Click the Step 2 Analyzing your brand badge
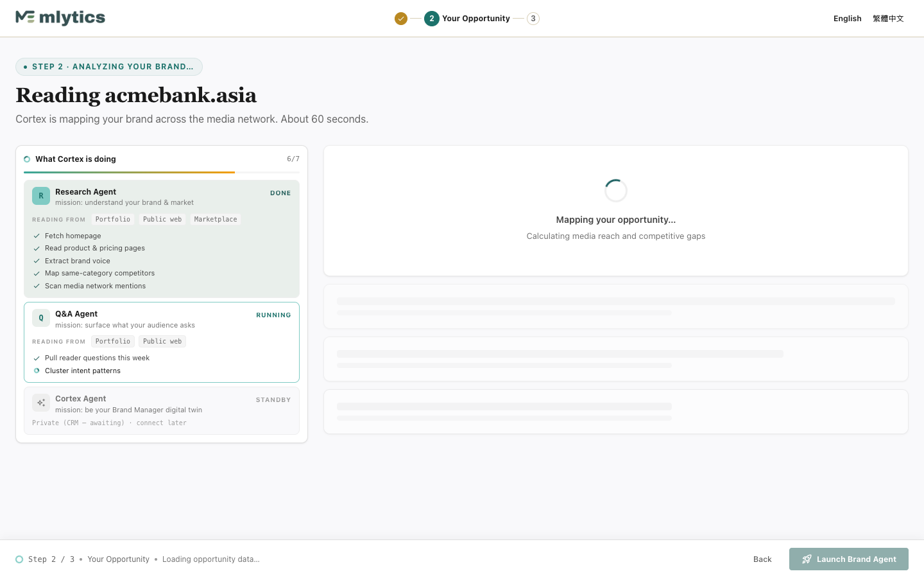 click(x=109, y=67)
